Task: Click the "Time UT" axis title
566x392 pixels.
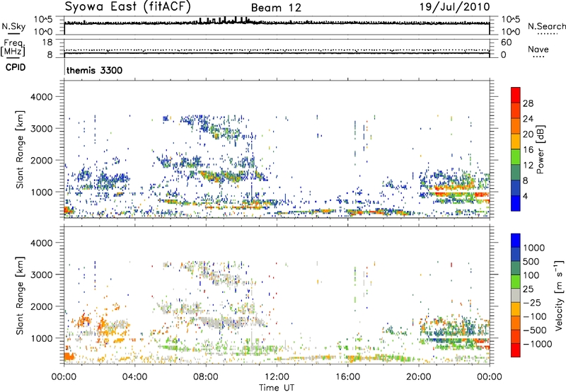Action: click(277, 387)
